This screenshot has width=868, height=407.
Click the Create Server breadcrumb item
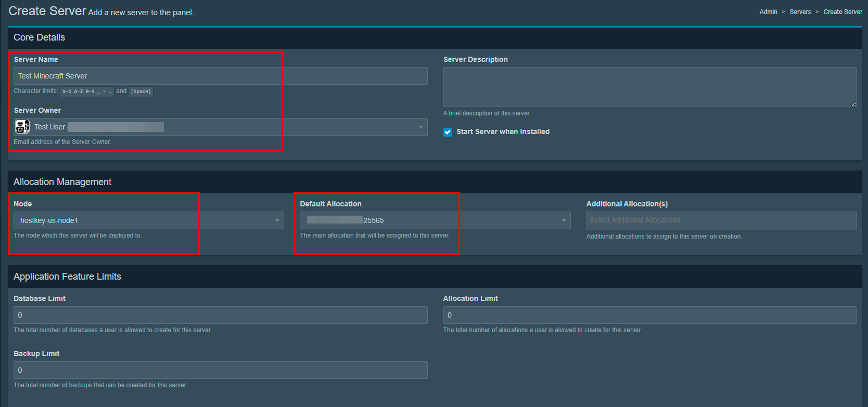click(x=843, y=12)
